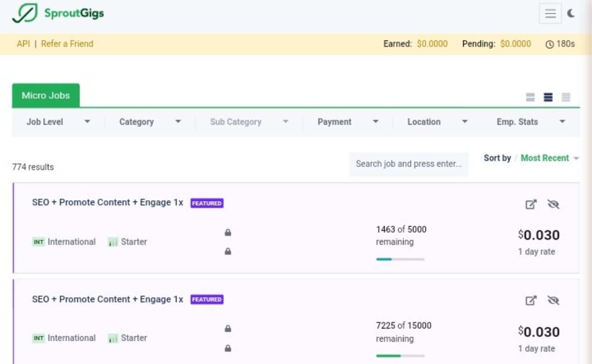
Task: Open second SEO + Promote Content job title
Action: 107,299
